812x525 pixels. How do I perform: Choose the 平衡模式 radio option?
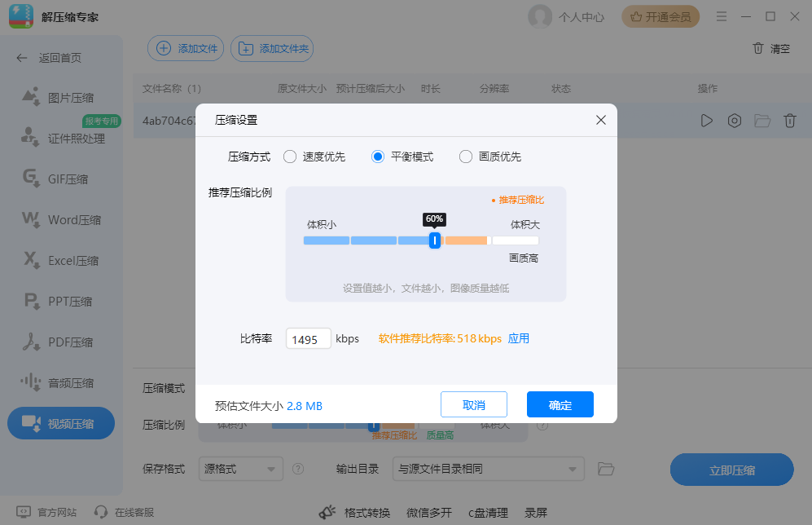(x=379, y=157)
